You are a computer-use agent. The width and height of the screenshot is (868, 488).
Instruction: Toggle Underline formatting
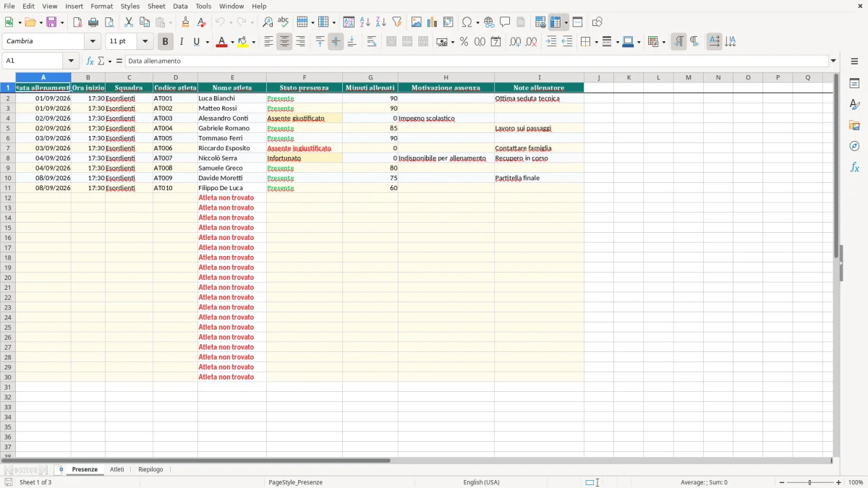tap(197, 42)
